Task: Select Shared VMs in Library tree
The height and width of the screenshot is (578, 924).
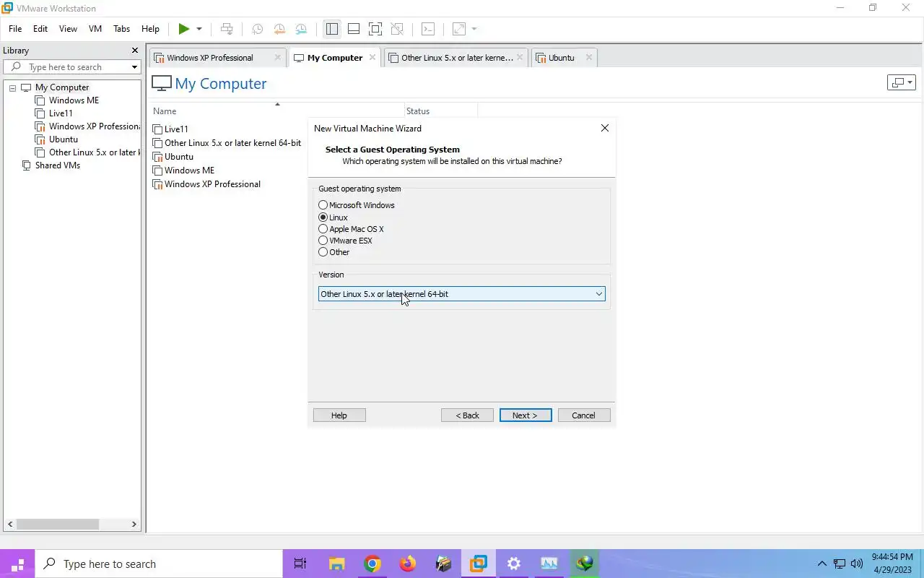Action: [x=58, y=165]
